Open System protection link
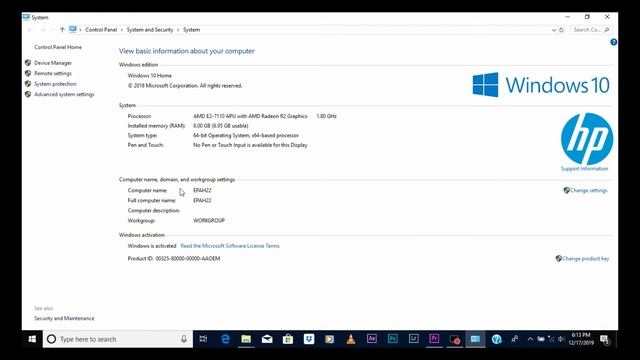Image resolution: width=640 pixels, height=360 pixels. (x=55, y=84)
